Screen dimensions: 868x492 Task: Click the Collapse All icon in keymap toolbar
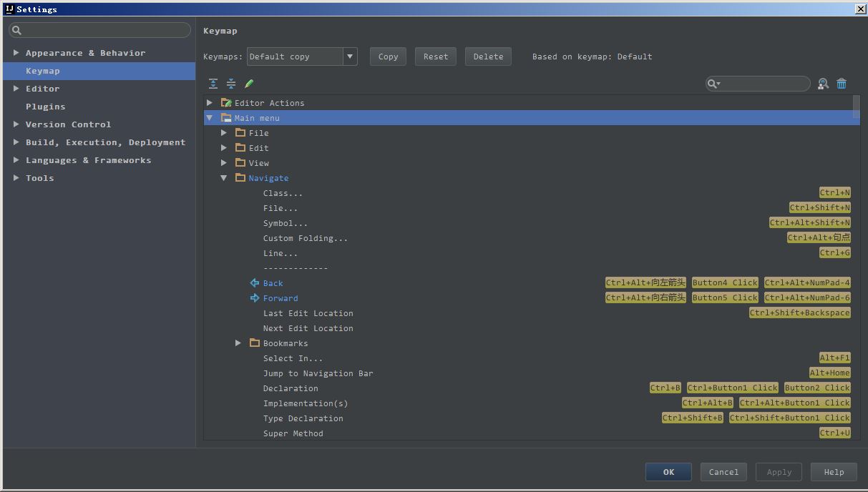[x=231, y=84]
